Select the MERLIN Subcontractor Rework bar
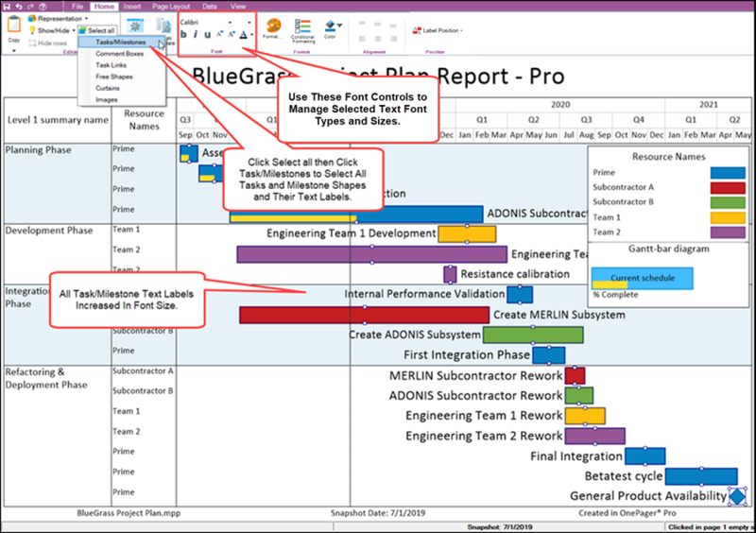 (575, 376)
